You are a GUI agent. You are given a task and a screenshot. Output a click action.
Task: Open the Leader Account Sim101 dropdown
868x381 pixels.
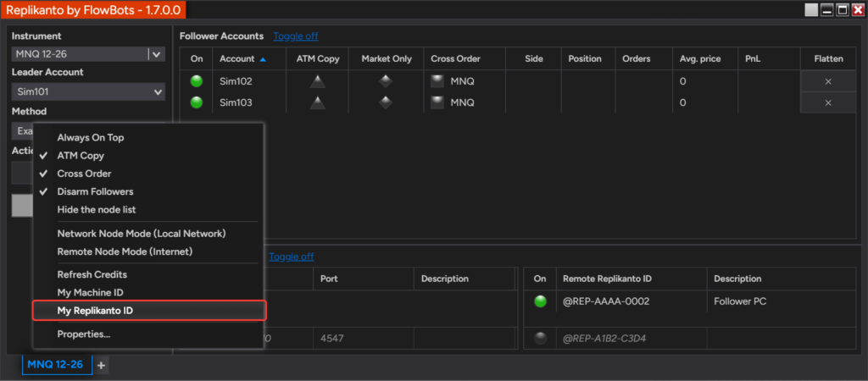pos(88,91)
